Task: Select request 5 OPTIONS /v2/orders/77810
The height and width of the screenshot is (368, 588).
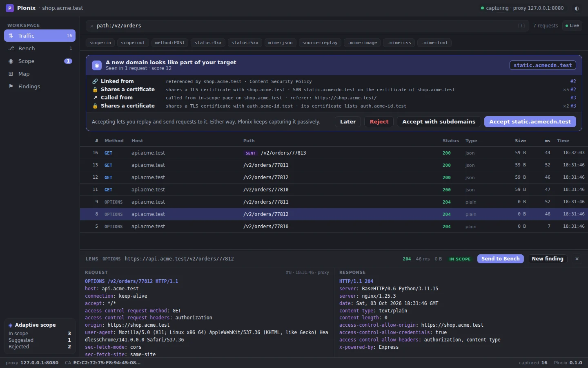Action: [x=334, y=227]
